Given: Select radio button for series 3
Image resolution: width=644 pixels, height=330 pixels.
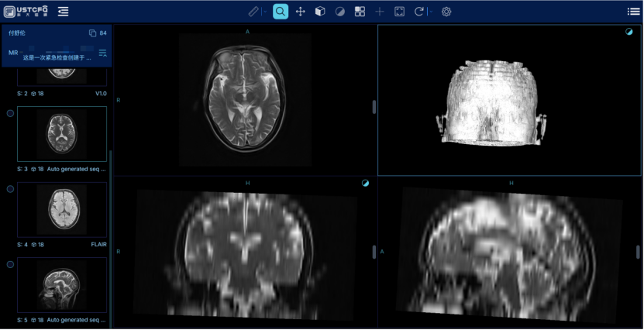Looking at the screenshot, I should click(x=10, y=113).
